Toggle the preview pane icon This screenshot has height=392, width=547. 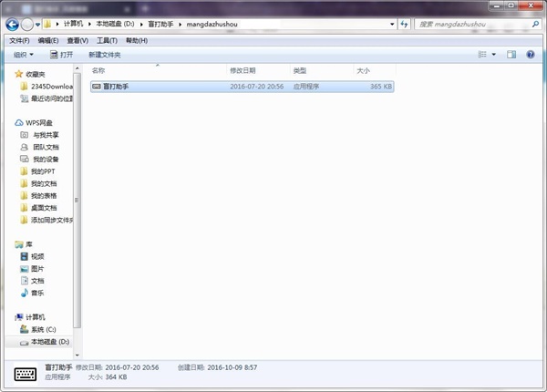click(x=511, y=55)
